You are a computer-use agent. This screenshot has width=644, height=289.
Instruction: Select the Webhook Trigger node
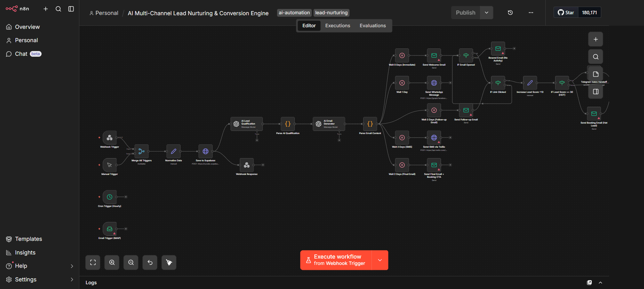[109, 138]
